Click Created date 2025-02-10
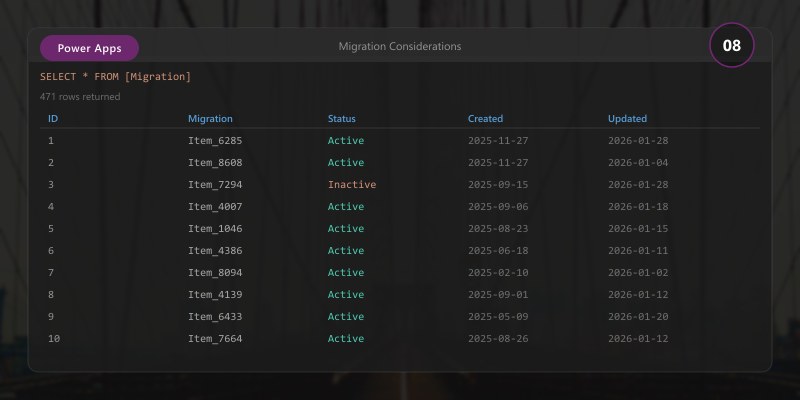Image resolution: width=800 pixels, height=400 pixels. 498,272
